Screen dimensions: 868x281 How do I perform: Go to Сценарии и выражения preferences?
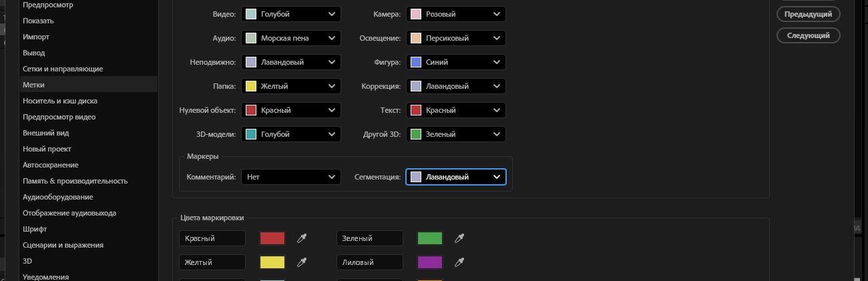(x=63, y=245)
